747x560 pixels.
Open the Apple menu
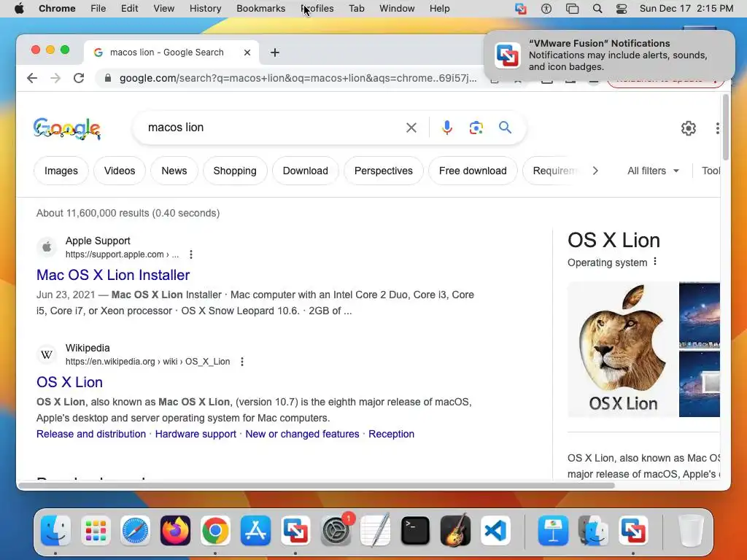pyautogui.click(x=19, y=9)
